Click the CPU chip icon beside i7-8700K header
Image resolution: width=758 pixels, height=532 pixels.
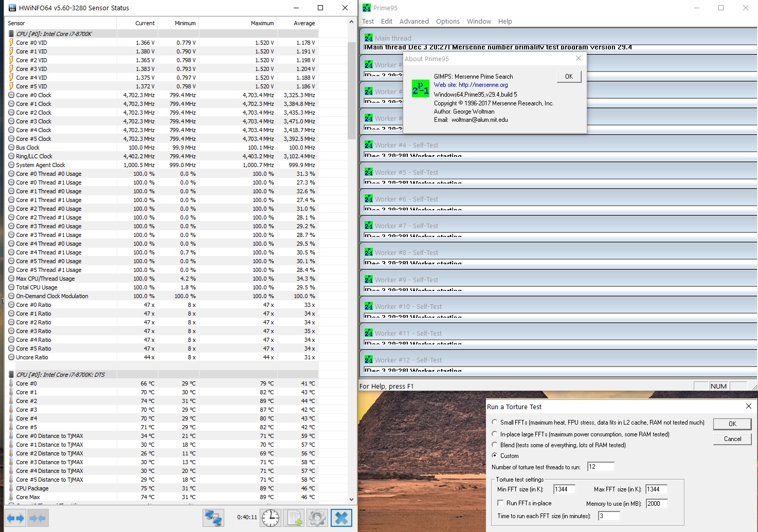click(11, 34)
